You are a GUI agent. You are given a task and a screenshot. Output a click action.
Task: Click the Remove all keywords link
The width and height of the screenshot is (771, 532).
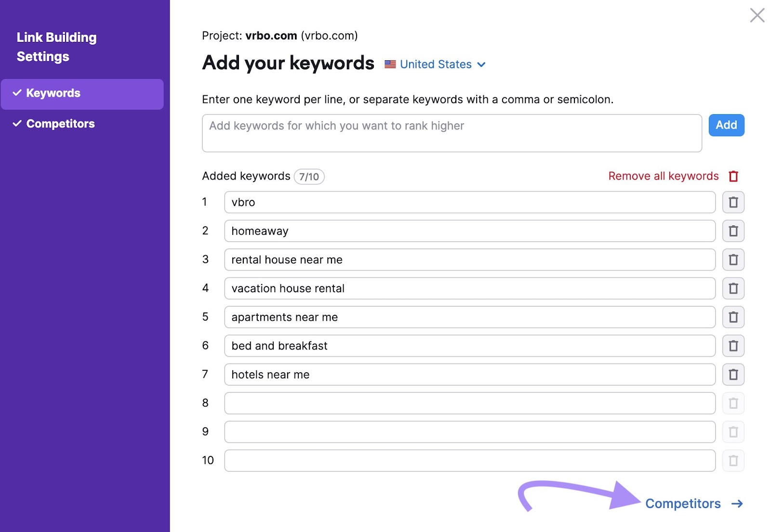tap(663, 176)
